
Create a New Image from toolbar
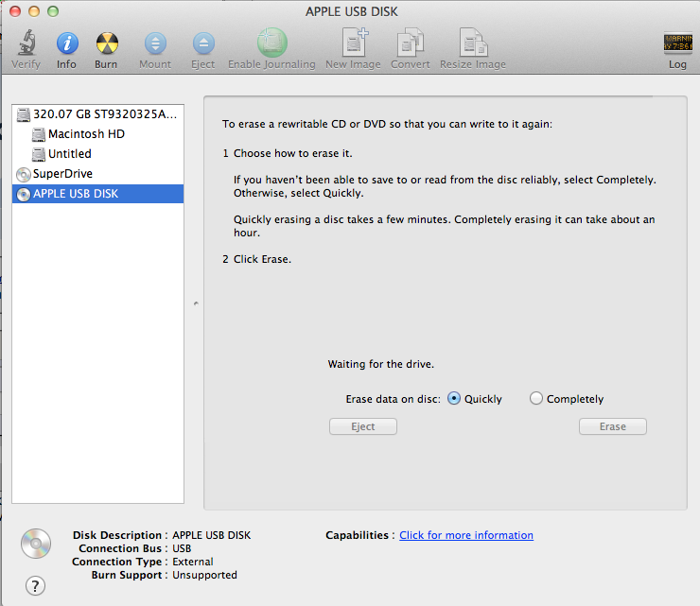(x=354, y=42)
